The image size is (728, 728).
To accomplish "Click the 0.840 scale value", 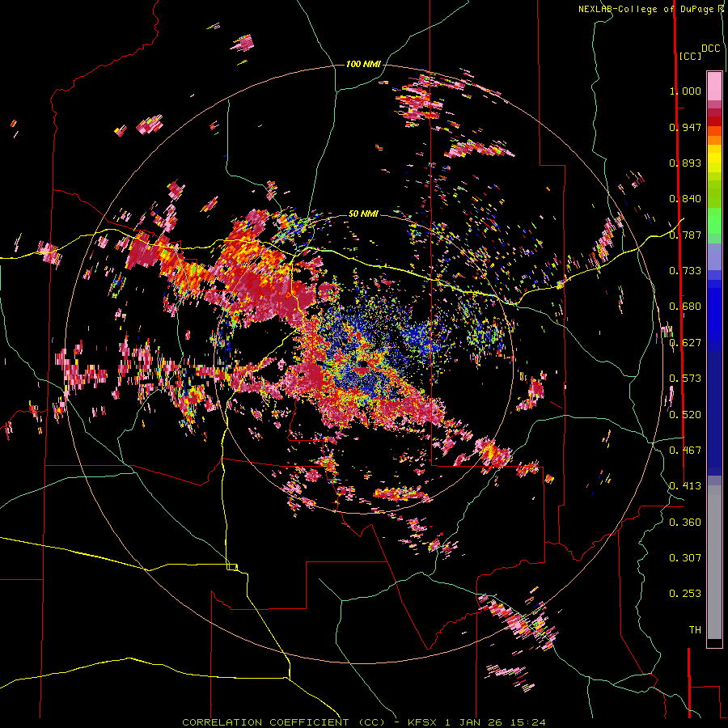I will tap(685, 199).
